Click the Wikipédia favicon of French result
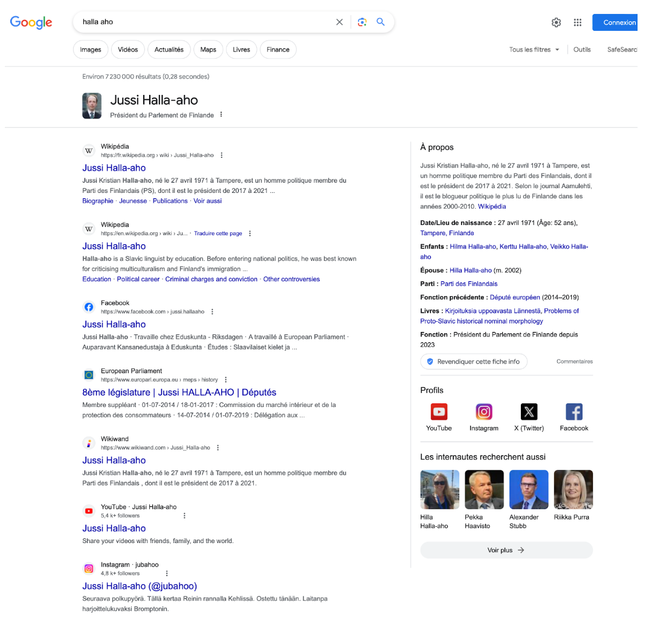 (89, 151)
